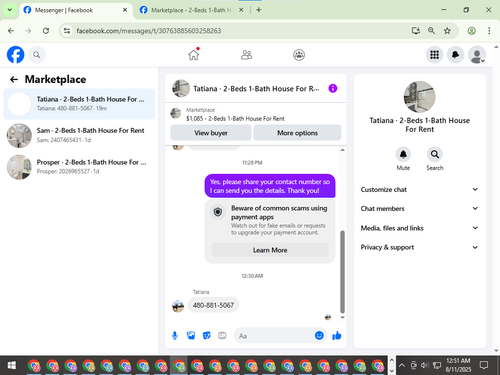
Task: Show hidden system tray icons chevron
Action: 402,366
